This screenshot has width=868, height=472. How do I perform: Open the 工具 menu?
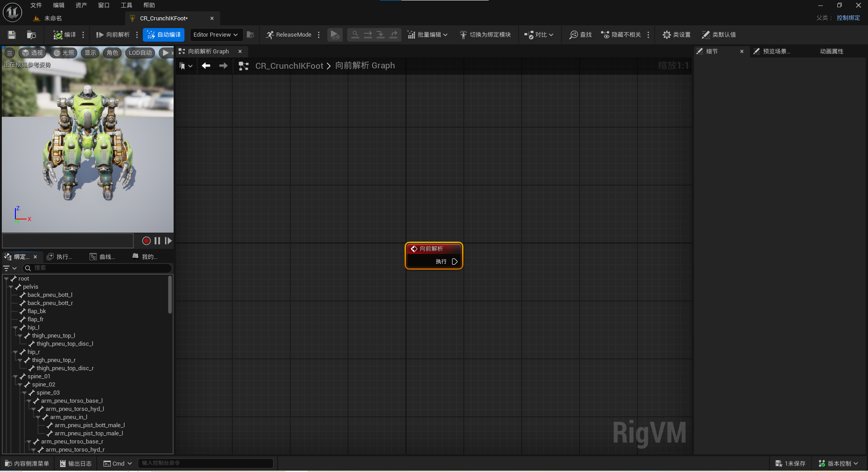coord(127,5)
